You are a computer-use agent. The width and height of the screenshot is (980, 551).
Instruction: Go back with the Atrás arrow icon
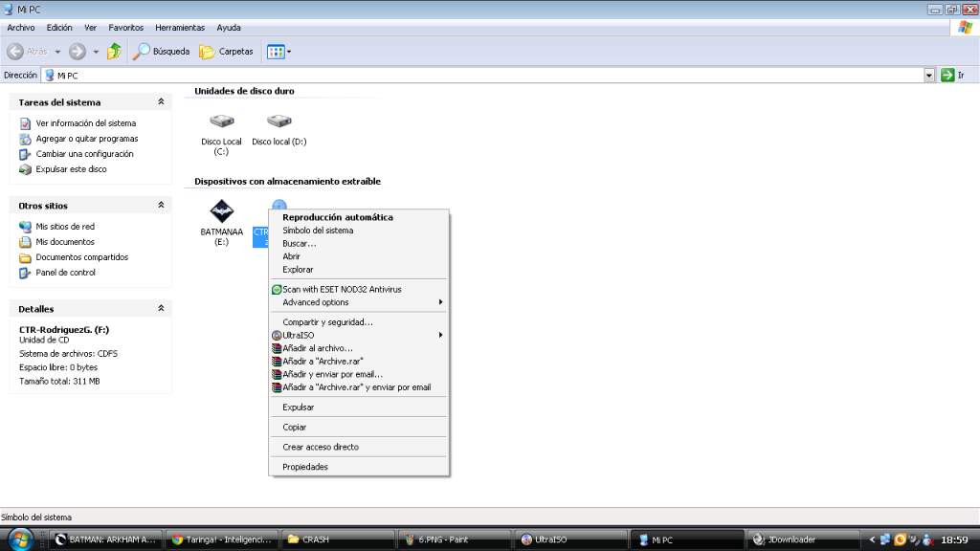point(15,52)
